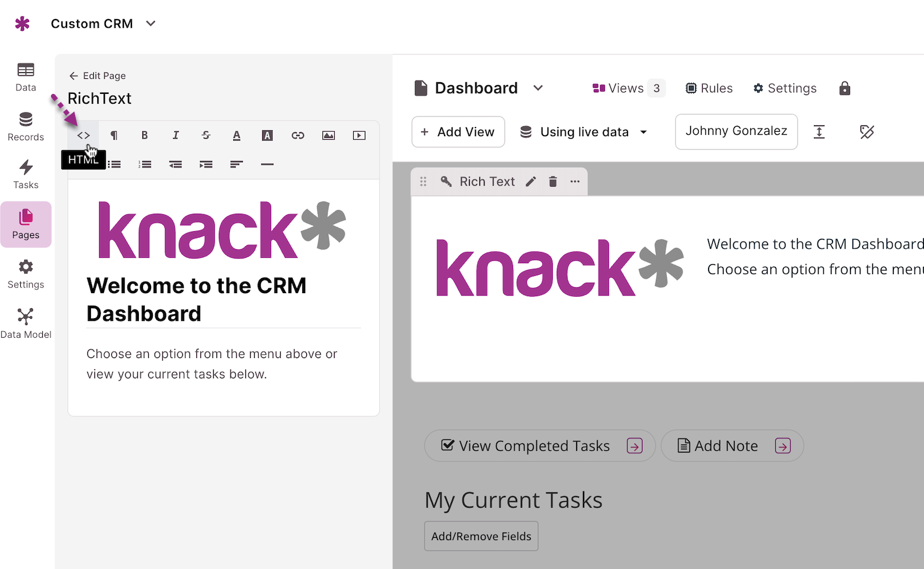The image size is (924, 569).
Task: Insert an image in rich text
Action: [328, 136]
